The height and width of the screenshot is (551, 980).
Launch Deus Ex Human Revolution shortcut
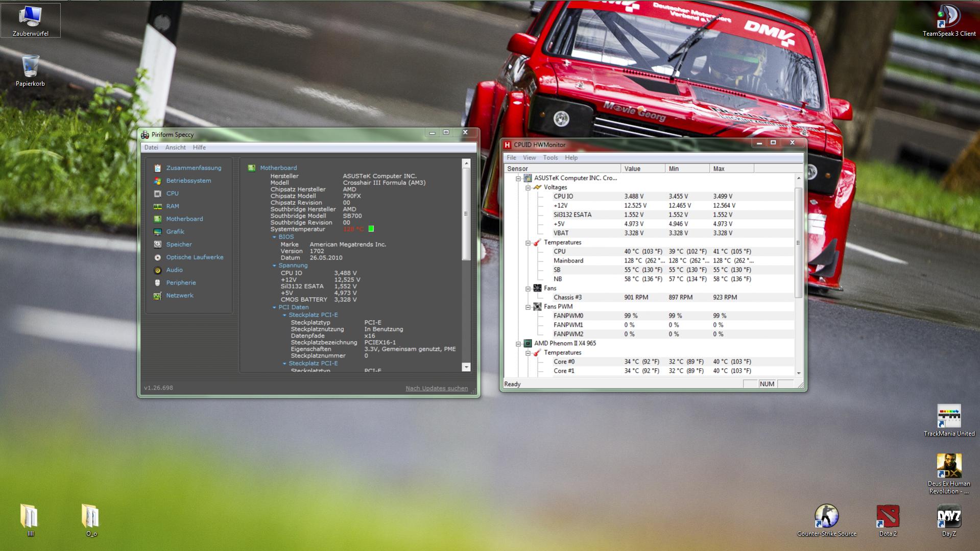pyautogui.click(x=949, y=474)
